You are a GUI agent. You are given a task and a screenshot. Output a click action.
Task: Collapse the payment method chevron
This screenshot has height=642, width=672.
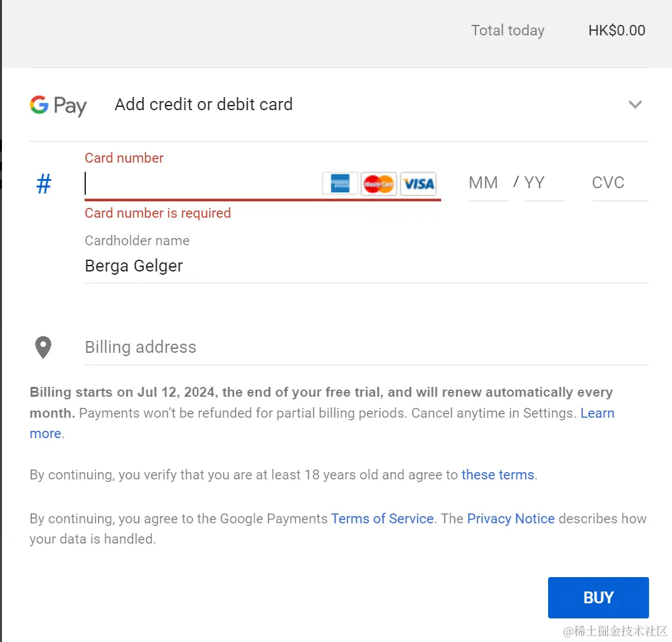pos(635,105)
